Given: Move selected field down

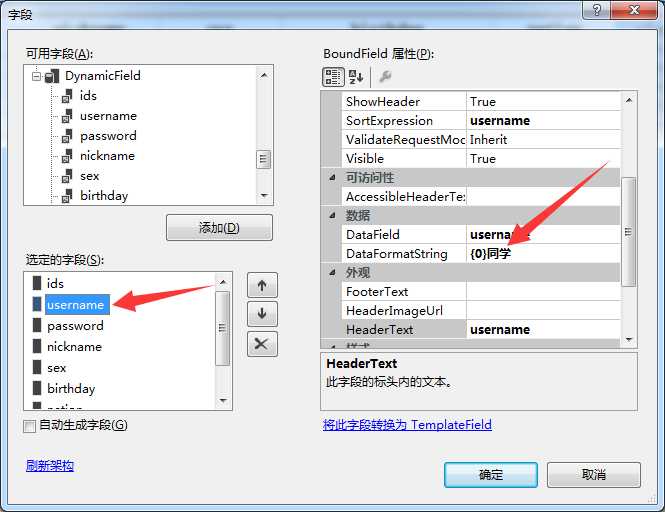Looking at the screenshot, I should point(262,314).
